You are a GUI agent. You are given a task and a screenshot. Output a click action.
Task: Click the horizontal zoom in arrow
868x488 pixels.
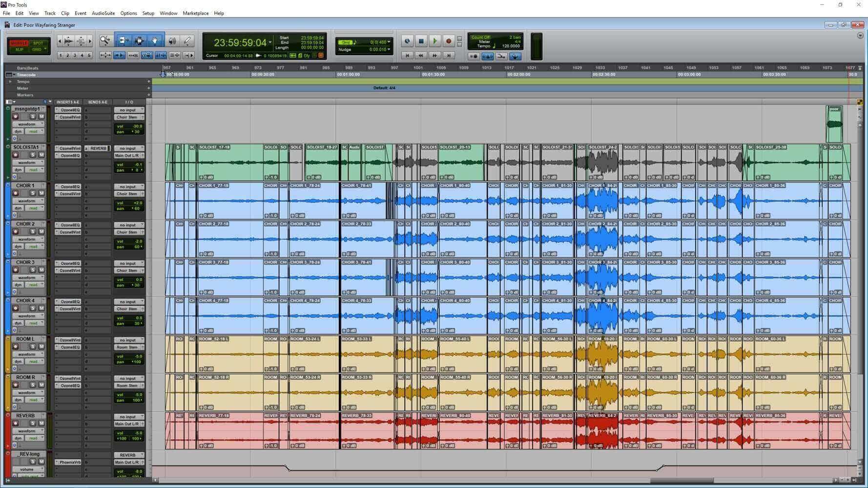tap(90, 41)
